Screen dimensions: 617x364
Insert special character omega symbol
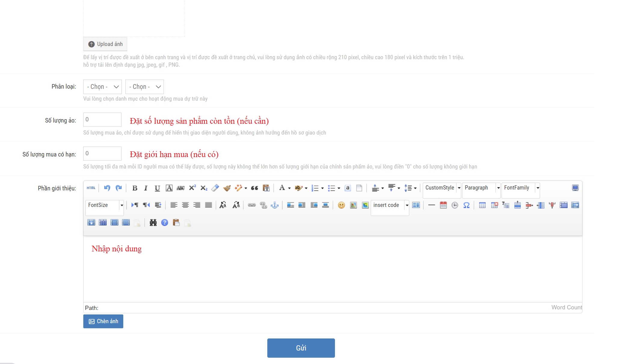(466, 205)
